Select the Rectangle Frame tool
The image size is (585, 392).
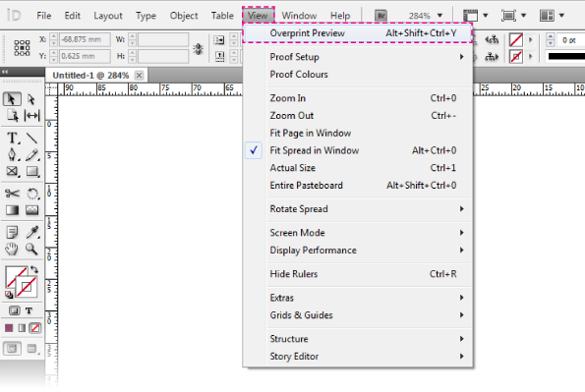[x=13, y=172]
